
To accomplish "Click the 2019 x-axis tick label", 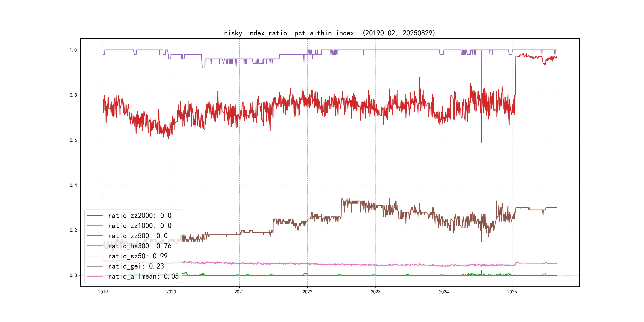I will coord(103,292).
